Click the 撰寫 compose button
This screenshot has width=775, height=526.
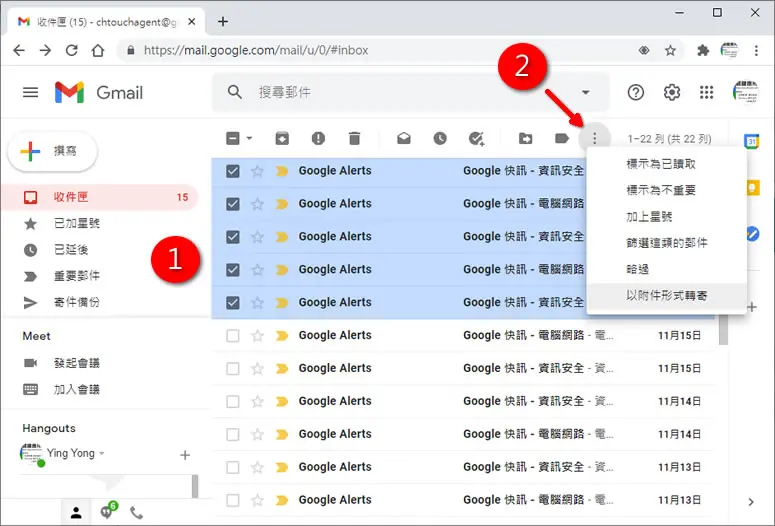coord(52,151)
